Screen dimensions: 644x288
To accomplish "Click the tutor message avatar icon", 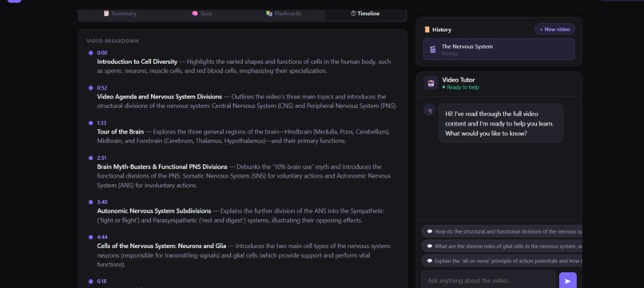I will tap(430, 110).
